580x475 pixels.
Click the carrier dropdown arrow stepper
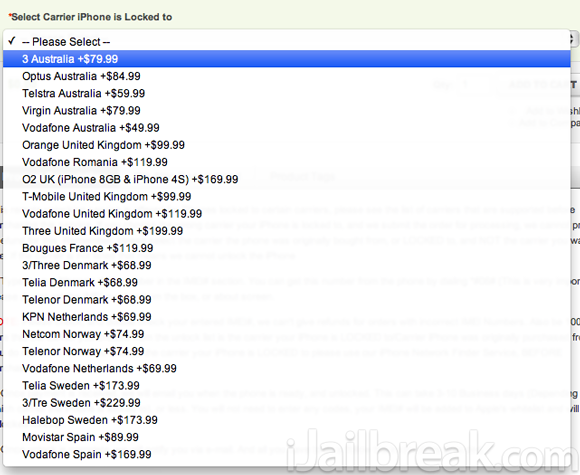point(574,39)
